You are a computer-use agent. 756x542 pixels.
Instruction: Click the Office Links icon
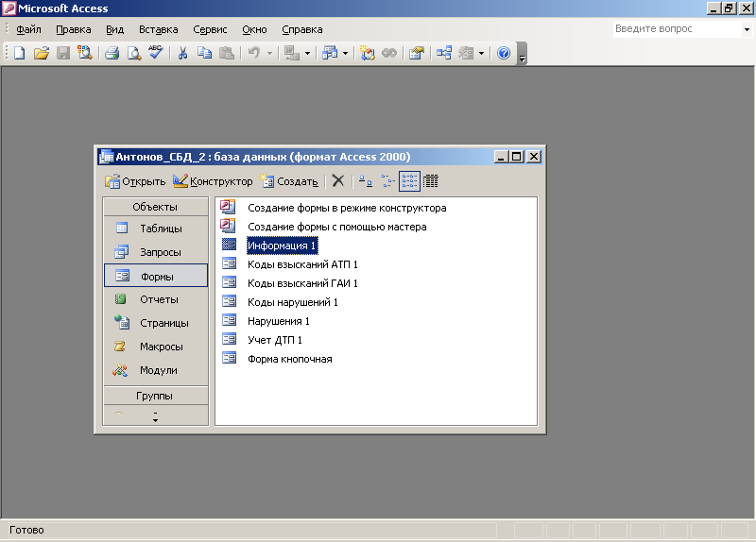(292, 53)
